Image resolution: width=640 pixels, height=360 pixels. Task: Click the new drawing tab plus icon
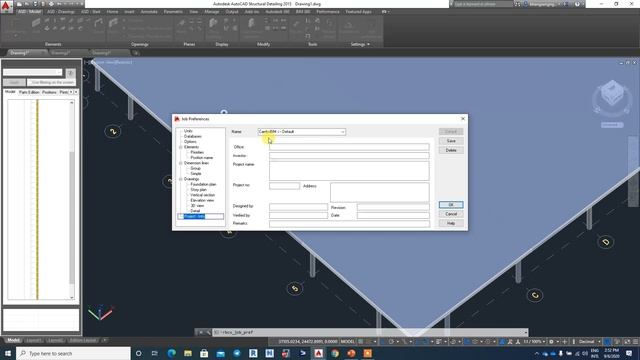coord(136,53)
